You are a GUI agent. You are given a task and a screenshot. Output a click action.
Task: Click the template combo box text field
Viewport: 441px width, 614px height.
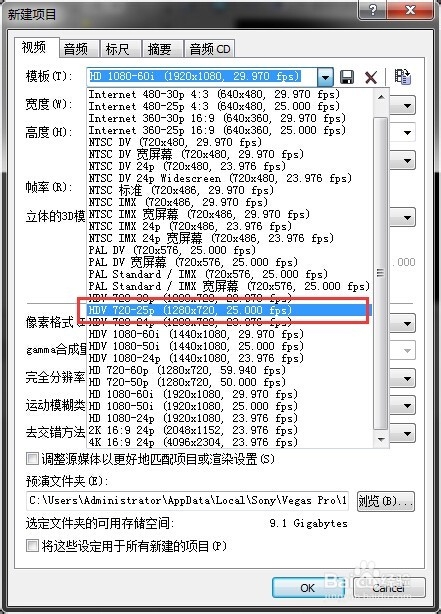coord(202,77)
